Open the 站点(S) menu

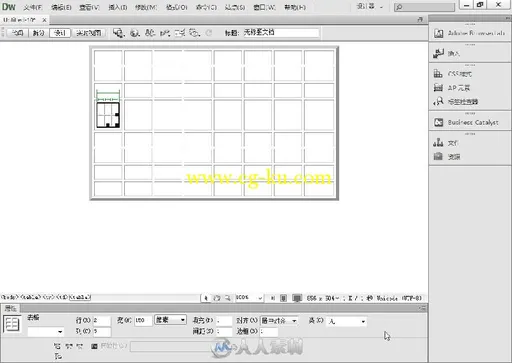[x=235, y=7]
